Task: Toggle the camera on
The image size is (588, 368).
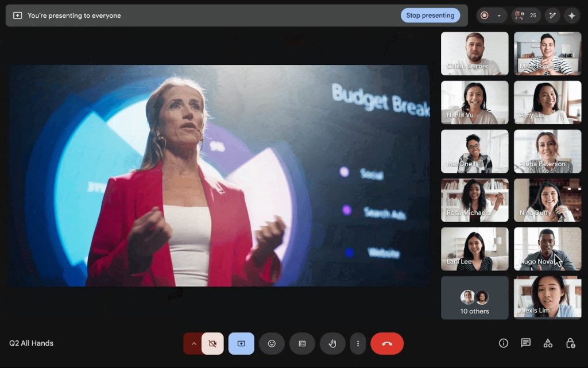Action: (212, 343)
